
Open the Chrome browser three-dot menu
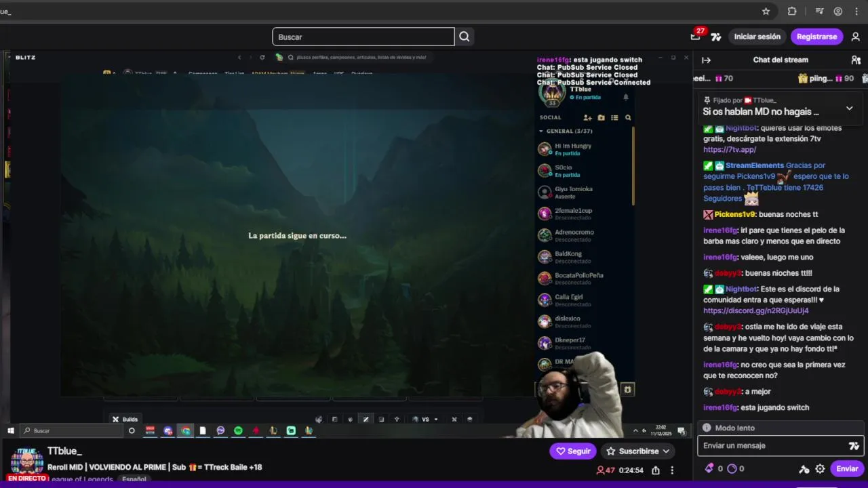[x=856, y=12]
